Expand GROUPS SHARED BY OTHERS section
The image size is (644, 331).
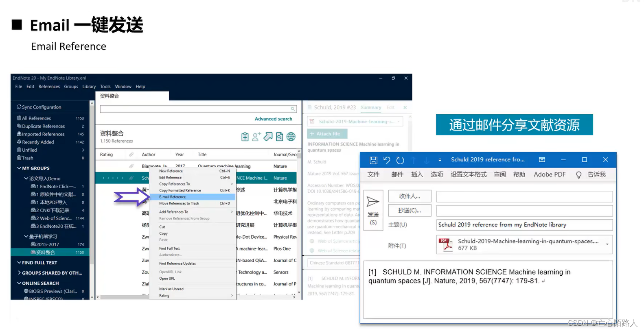[19, 273]
